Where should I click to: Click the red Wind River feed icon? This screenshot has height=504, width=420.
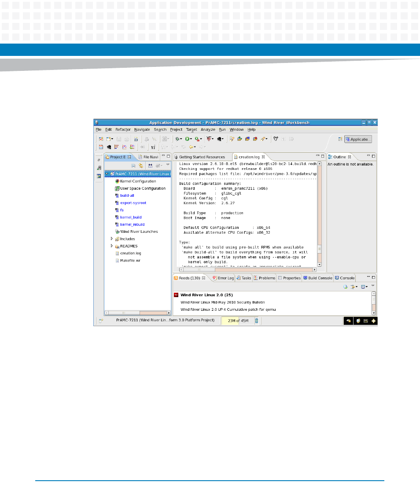coord(176,295)
